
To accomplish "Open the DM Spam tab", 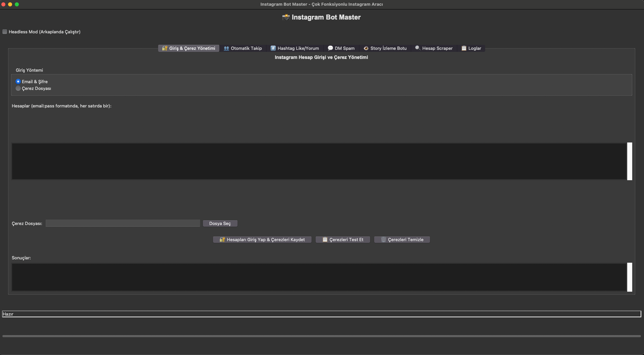I will point(341,48).
